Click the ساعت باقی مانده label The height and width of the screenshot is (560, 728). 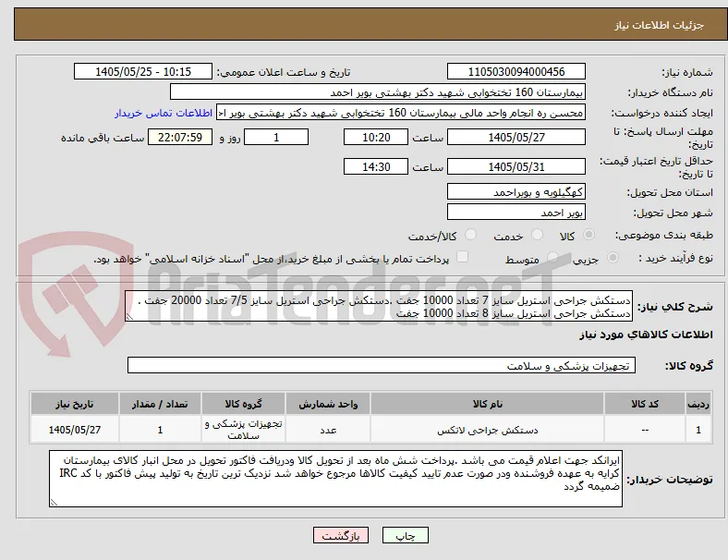pos(103,138)
